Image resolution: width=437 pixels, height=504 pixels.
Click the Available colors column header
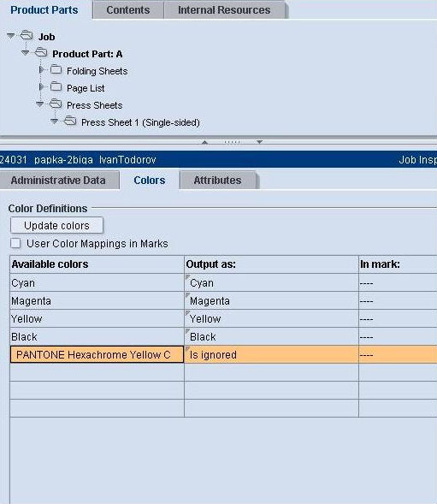tap(97, 264)
